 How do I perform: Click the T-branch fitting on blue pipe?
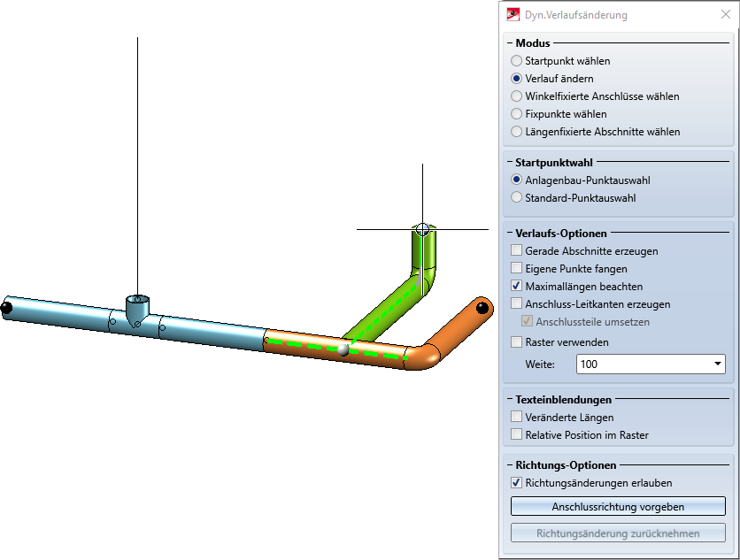click(137, 311)
